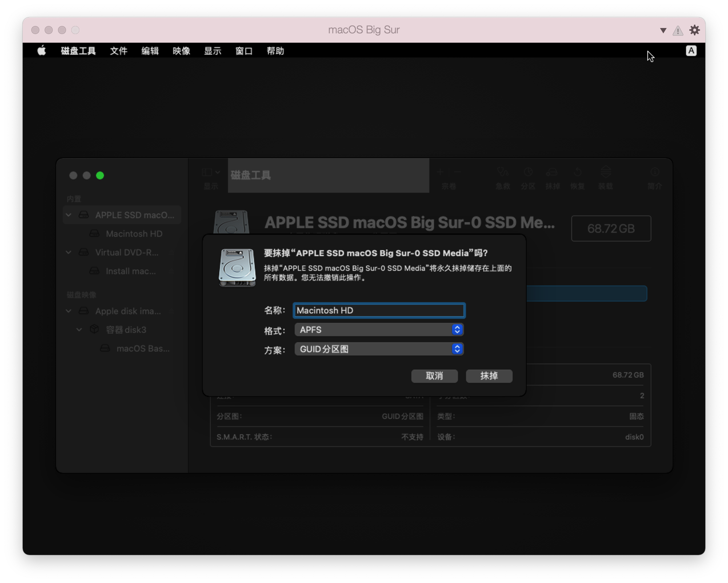The width and height of the screenshot is (728, 583).
Task: Click the 抹掉 (Erase) confirm button
Action: pos(489,376)
